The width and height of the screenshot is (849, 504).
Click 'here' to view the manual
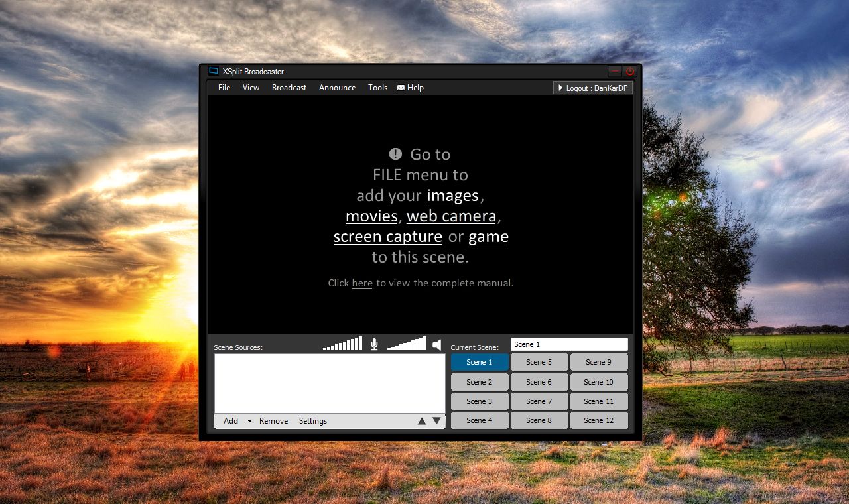[x=362, y=283]
